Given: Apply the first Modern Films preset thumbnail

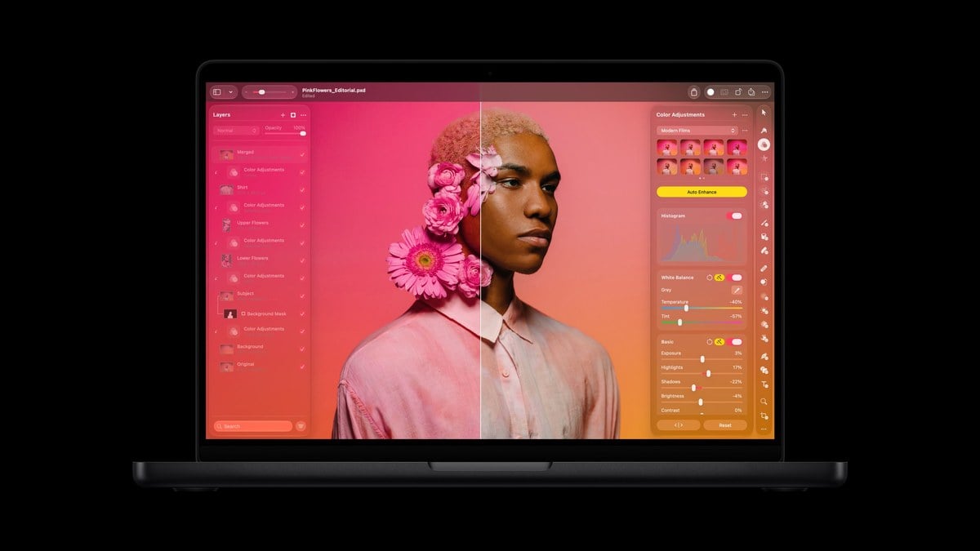Looking at the screenshot, I should pyautogui.click(x=667, y=148).
